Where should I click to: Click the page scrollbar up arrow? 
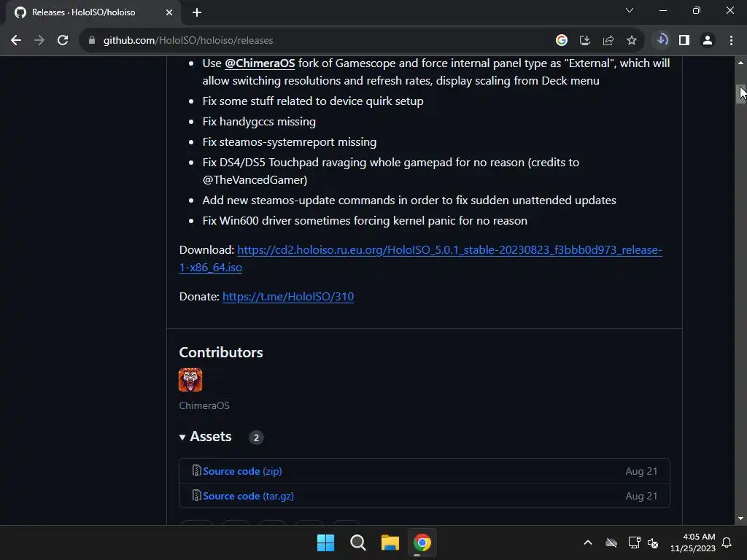pyautogui.click(x=741, y=63)
